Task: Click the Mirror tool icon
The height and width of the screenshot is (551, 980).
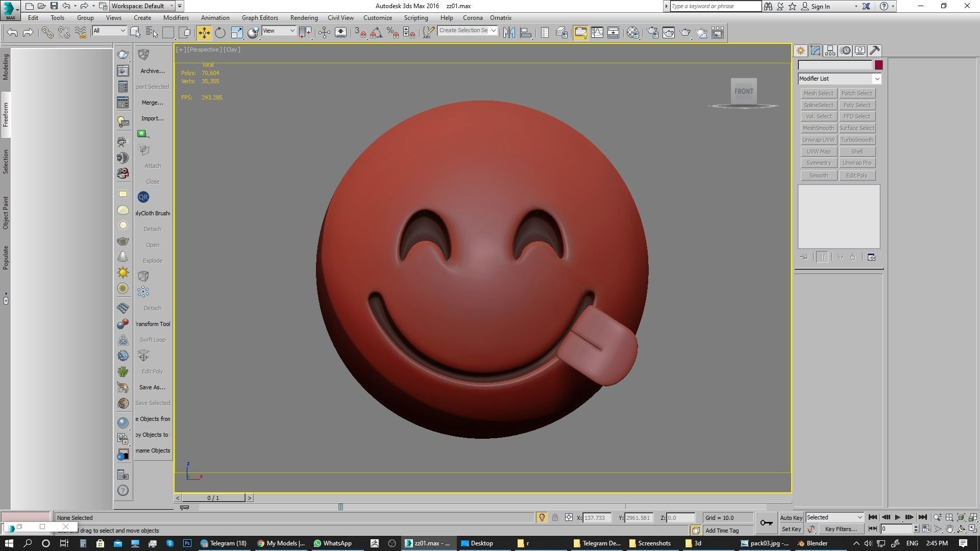Action: (509, 33)
